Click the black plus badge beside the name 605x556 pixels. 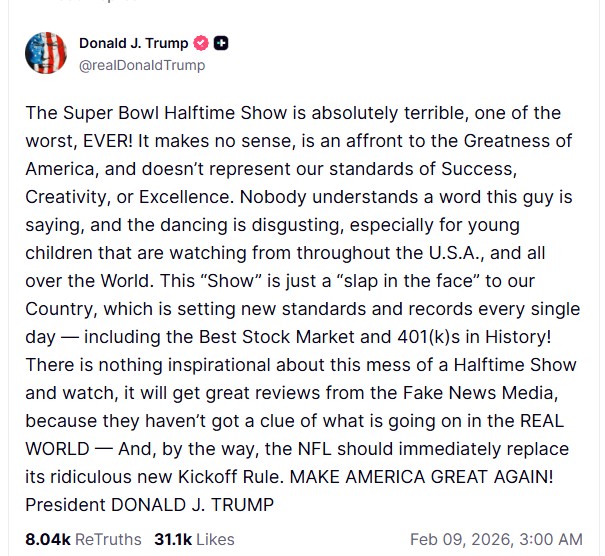point(221,44)
